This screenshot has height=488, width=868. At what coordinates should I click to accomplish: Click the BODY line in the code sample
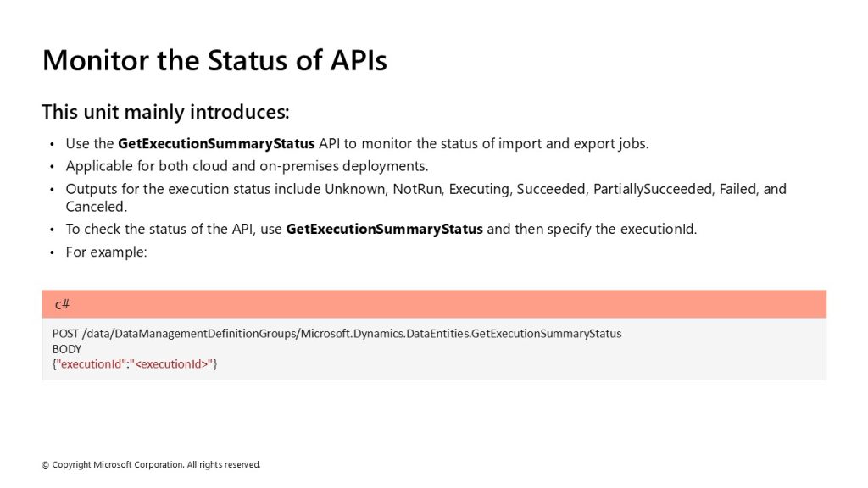pos(66,349)
